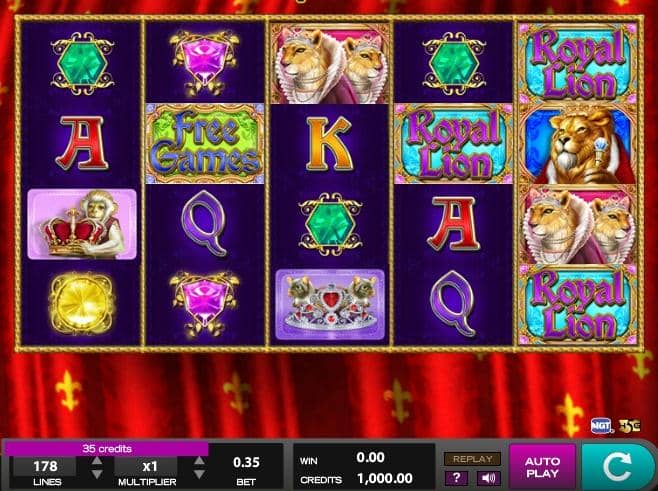Click the 0.35 bet amount display
The height and width of the screenshot is (491, 658).
(x=246, y=462)
